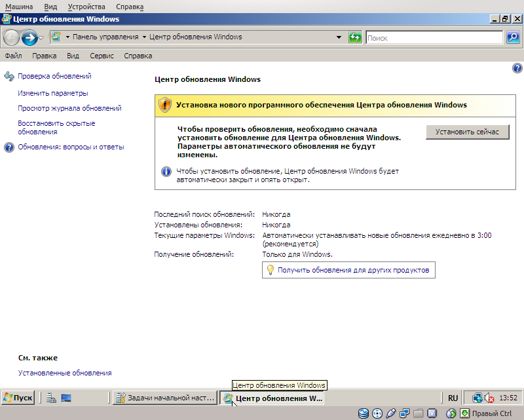Open the help question mark icon top right
The image size is (524, 420).
[517, 67]
